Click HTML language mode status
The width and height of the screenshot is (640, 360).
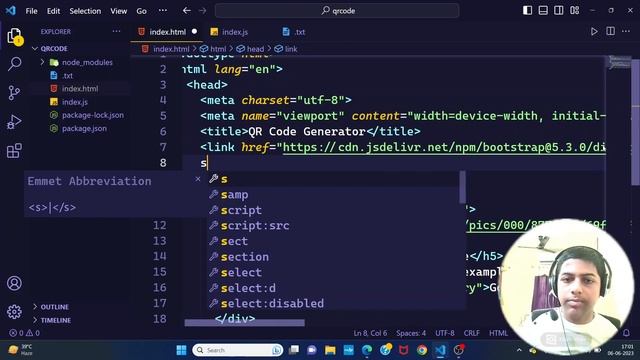coord(498,333)
